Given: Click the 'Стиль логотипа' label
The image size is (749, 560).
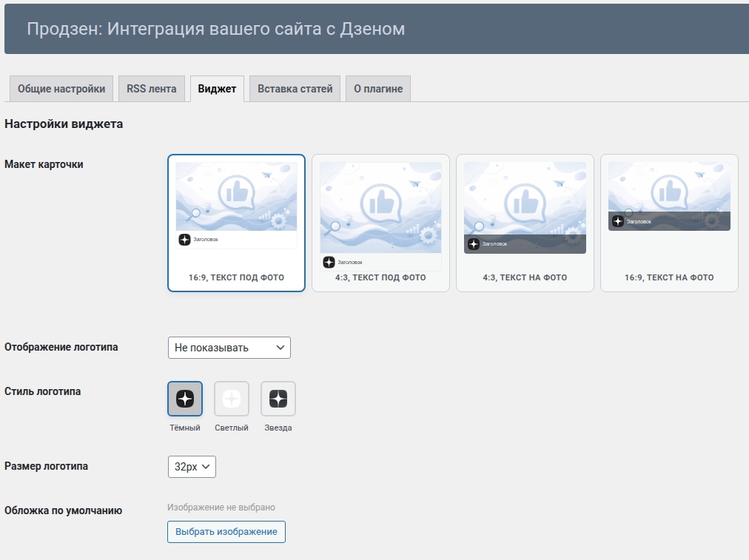Looking at the screenshot, I should click(x=42, y=391).
